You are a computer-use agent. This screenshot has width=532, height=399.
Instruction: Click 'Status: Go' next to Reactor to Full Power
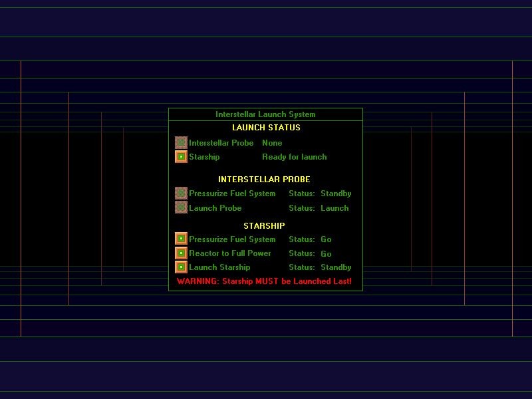point(310,253)
